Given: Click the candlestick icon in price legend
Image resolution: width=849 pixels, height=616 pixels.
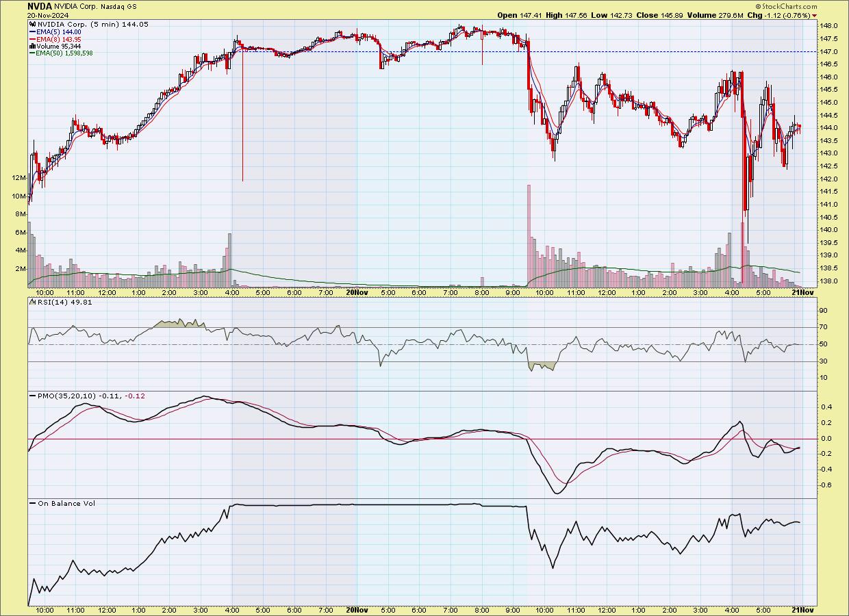Looking at the screenshot, I should (x=32, y=24).
